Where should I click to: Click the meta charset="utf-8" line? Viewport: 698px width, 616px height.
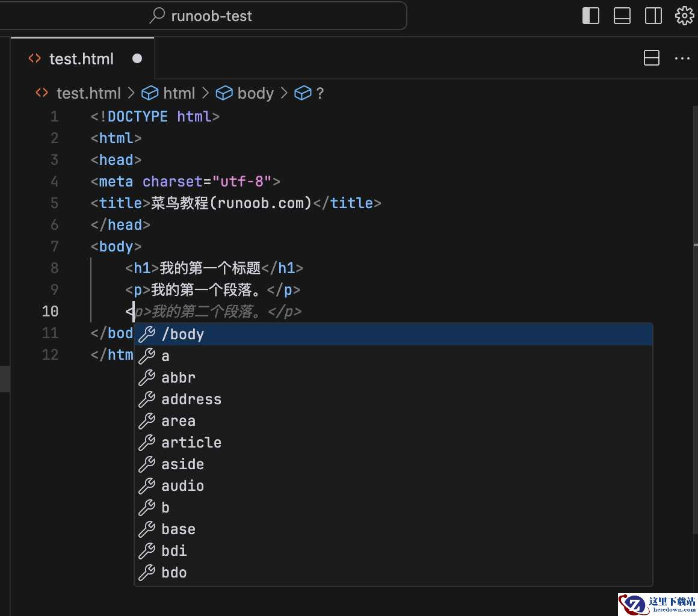(x=185, y=182)
